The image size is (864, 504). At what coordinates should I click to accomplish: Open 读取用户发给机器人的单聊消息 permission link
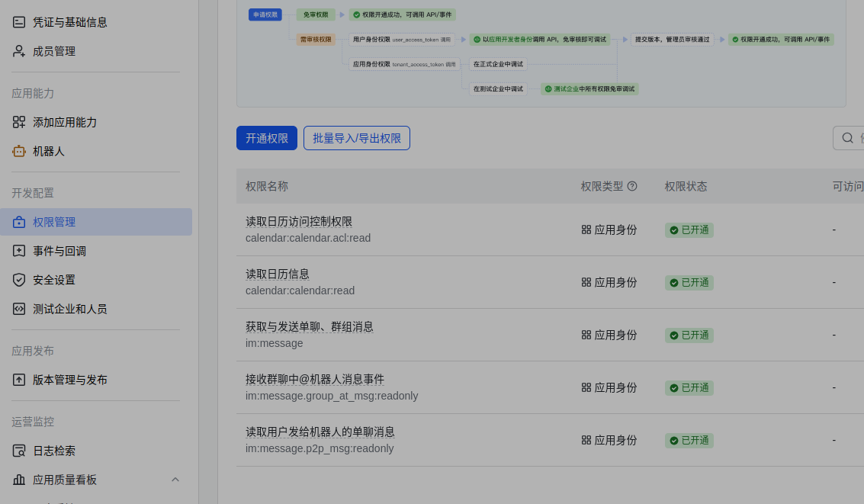coord(320,432)
